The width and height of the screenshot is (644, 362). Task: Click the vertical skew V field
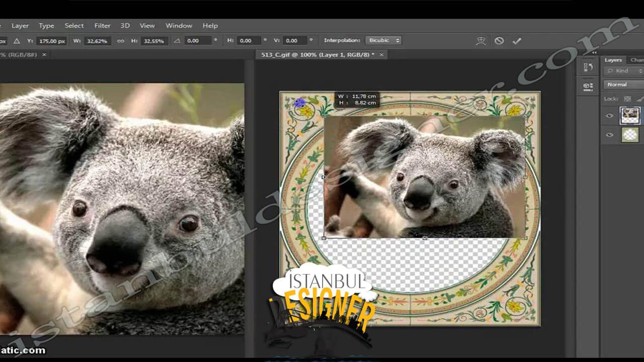pos(296,41)
